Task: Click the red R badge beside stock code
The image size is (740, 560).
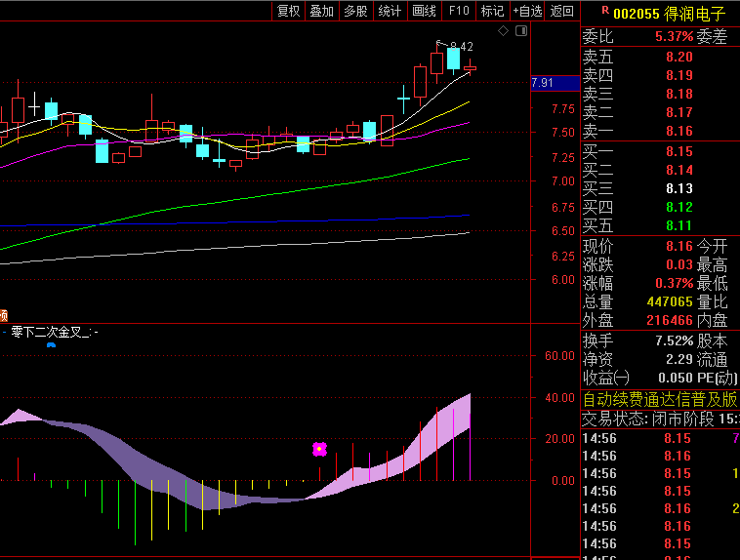Action: [x=605, y=11]
